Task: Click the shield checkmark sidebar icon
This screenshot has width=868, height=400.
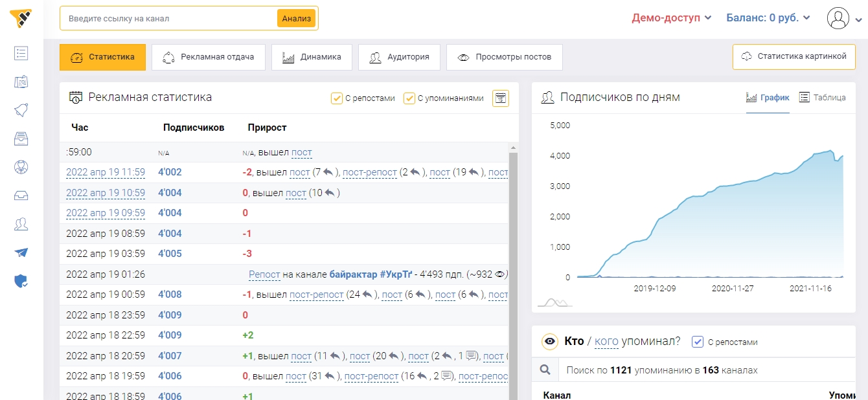Action: coord(21,281)
